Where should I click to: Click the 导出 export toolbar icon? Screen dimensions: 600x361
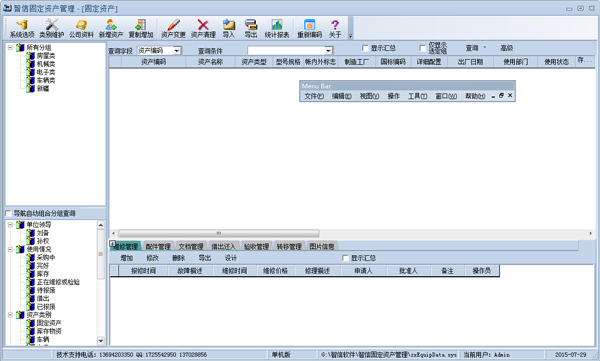click(251, 29)
